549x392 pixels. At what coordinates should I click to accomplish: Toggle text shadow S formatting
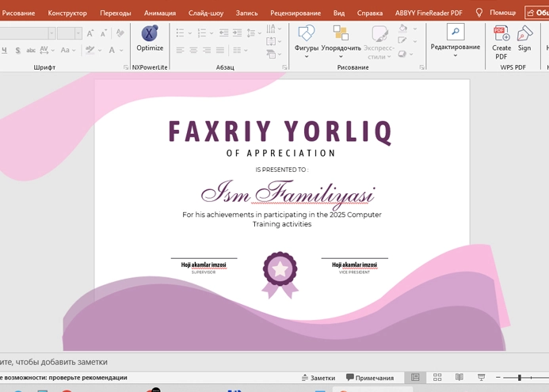pos(18,50)
